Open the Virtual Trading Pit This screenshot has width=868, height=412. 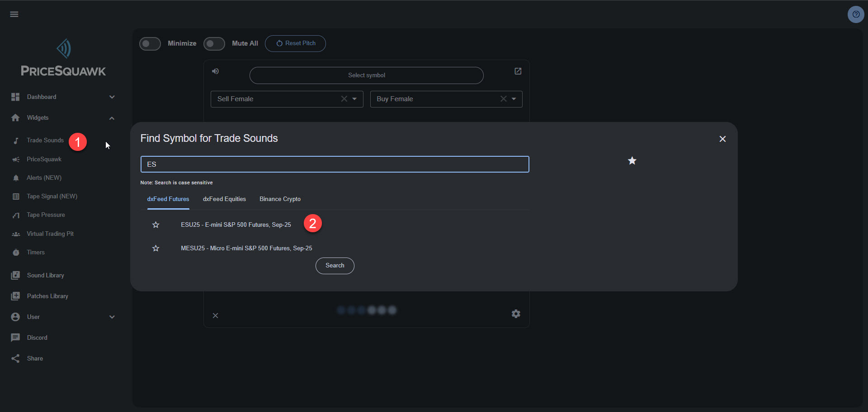50,234
